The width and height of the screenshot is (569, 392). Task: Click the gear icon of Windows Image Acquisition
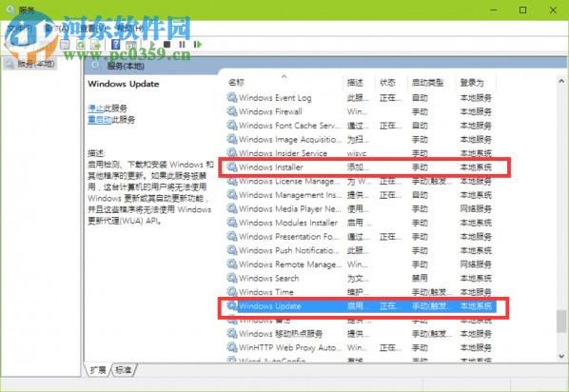(x=232, y=139)
